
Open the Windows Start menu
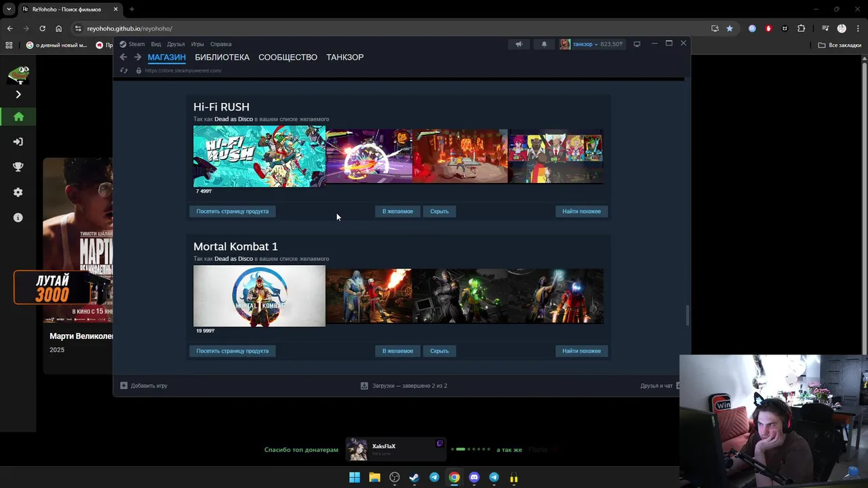point(355,477)
